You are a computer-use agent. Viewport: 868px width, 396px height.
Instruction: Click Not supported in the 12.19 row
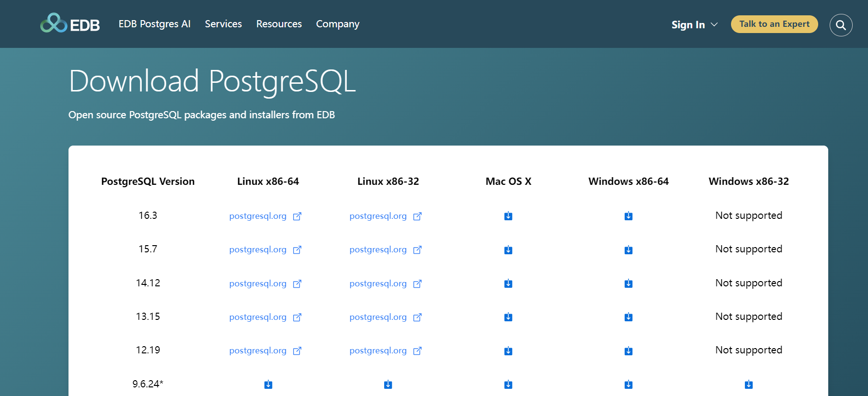click(749, 350)
